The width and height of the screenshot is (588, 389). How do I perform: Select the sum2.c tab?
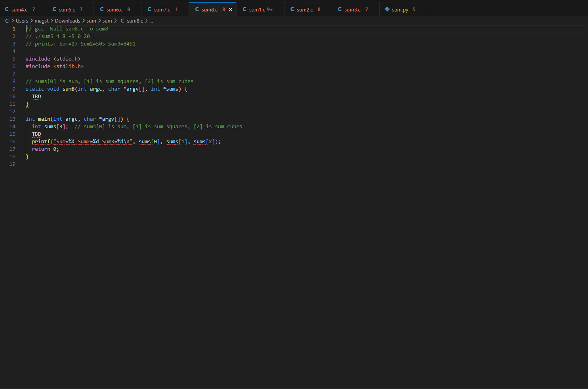tap(308, 9)
